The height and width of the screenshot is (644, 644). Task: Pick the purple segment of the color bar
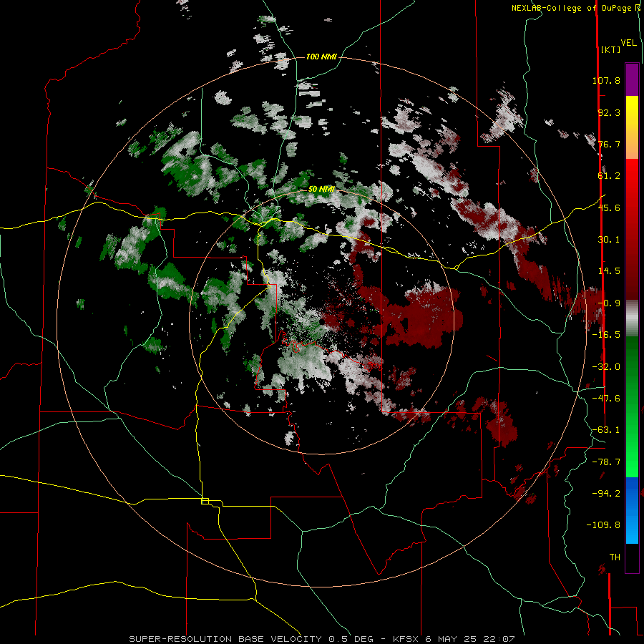tap(632, 79)
